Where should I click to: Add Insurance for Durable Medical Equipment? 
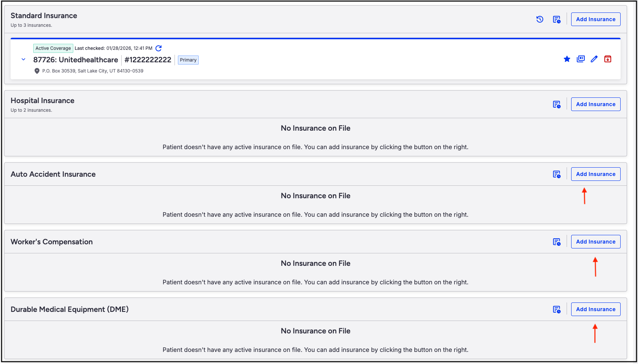tap(596, 309)
